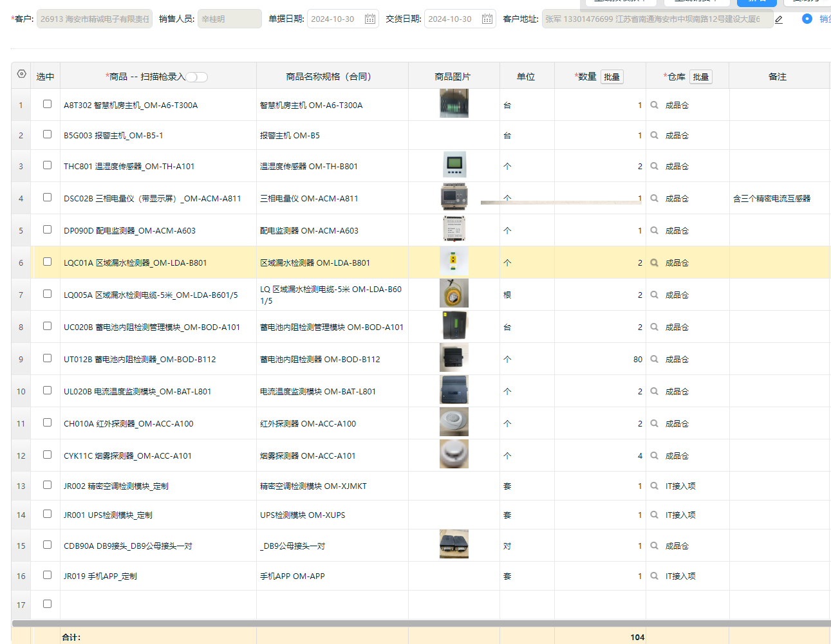The image size is (831, 644).
Task: Tick checkbox in empty row 17
Action: pyautogui.click(x=47, y=603)
